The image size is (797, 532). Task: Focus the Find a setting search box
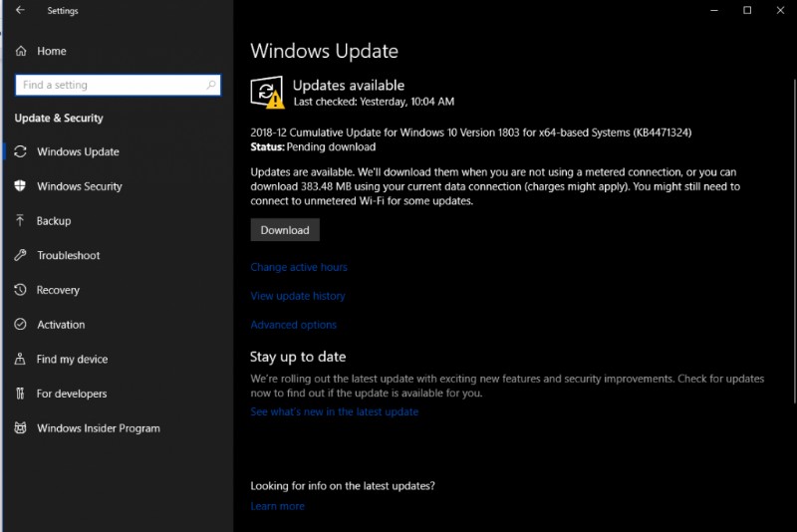118,85
